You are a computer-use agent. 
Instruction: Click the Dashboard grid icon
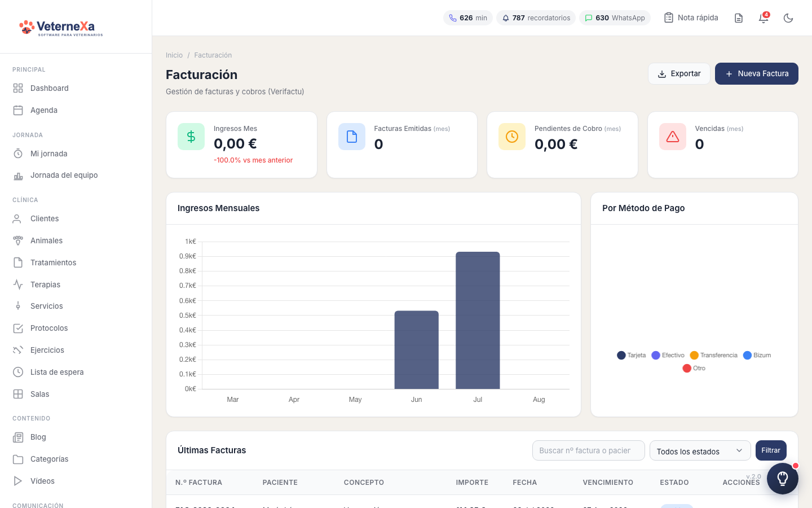18,88
